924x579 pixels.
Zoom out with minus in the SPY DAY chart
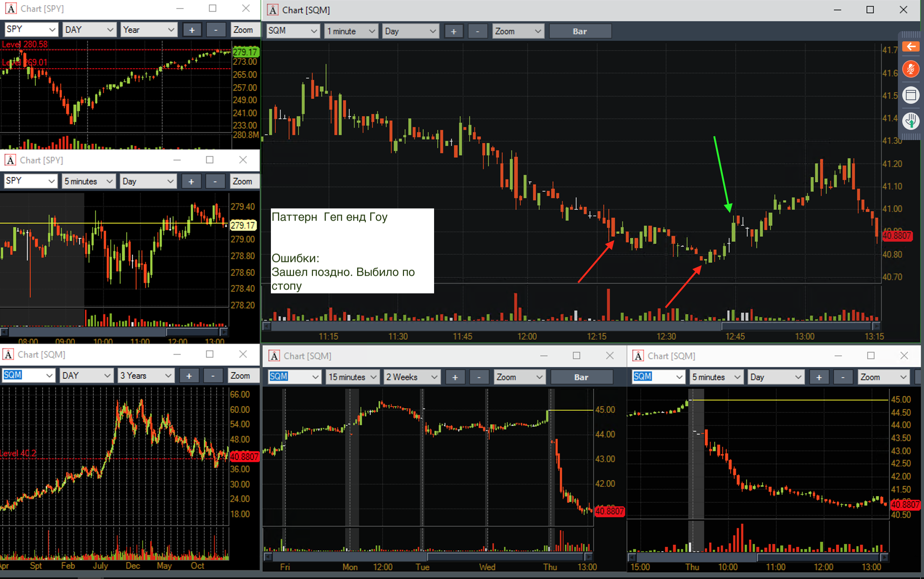(216, 30)
